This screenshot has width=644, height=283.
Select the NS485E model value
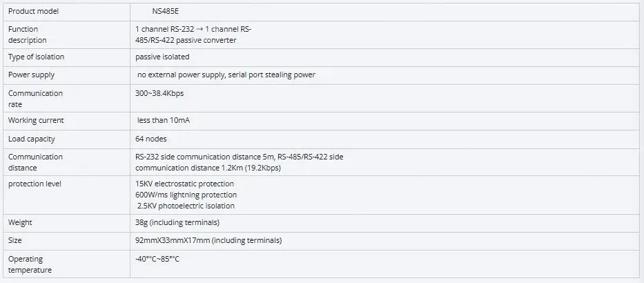(165, 12)
